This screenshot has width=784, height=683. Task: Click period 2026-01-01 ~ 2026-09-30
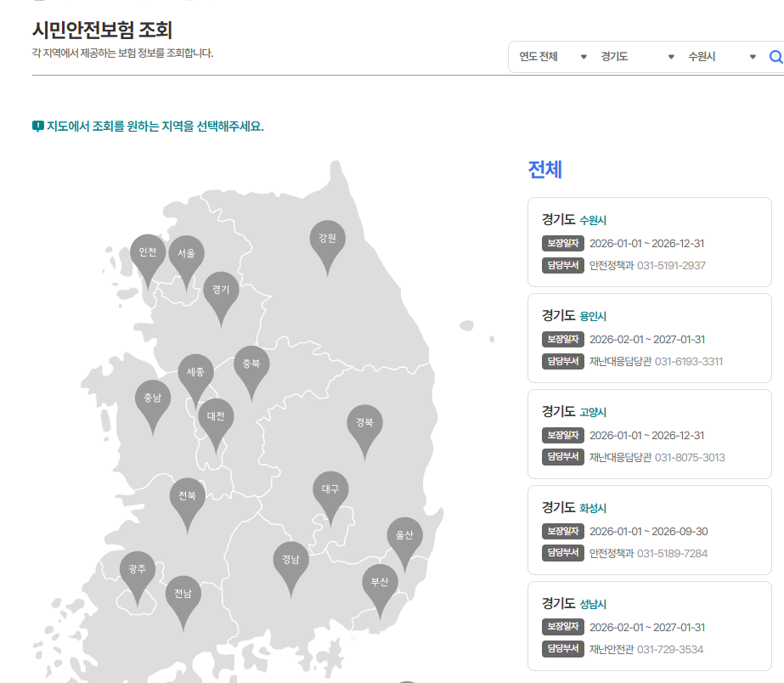[x=648, y=532]
